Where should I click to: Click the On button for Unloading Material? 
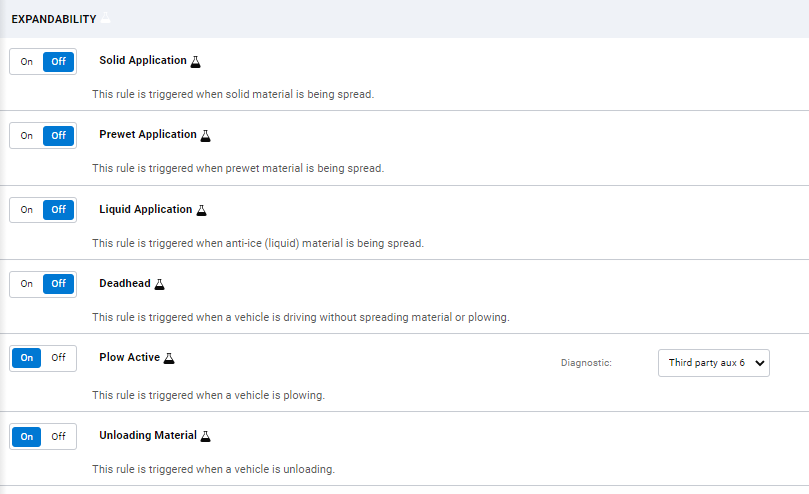[x=27, y=436]
